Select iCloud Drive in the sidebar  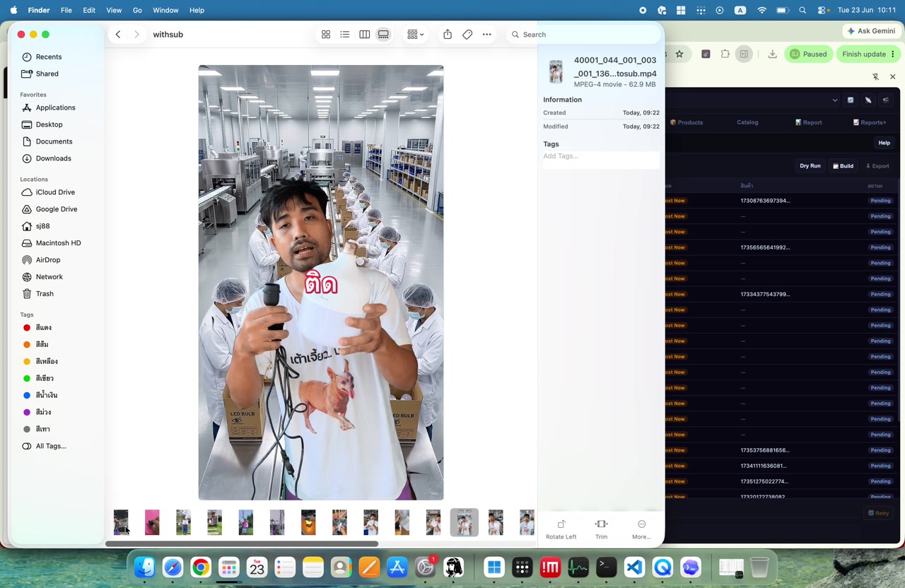pos(55,192)
